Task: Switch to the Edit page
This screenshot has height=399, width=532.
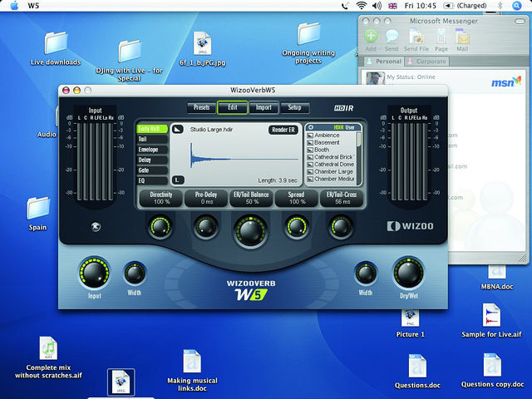Action: (x=233, y=108)
